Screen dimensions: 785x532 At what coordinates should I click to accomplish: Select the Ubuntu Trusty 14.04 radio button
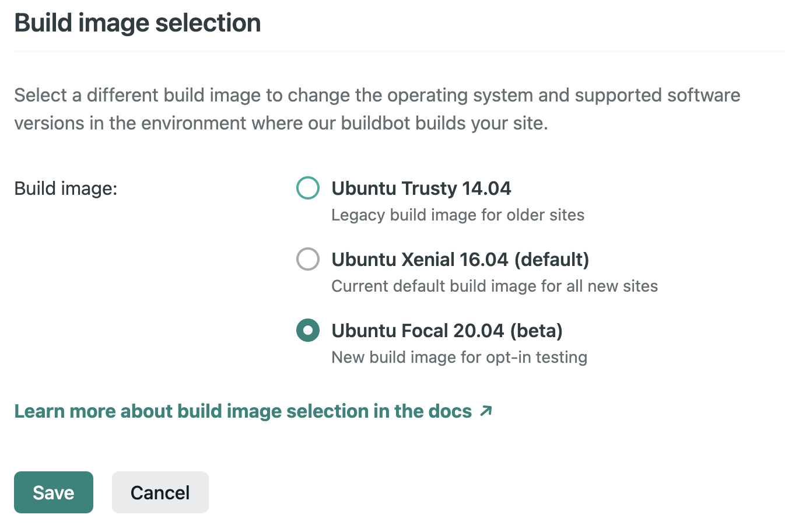tap(308, 188)
